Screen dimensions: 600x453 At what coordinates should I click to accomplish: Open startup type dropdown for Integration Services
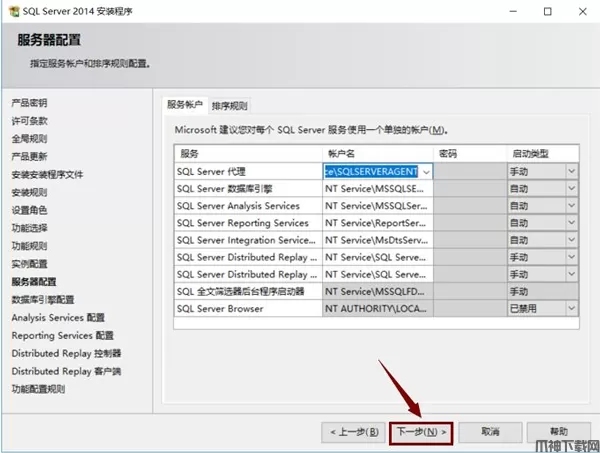(572, 240)
